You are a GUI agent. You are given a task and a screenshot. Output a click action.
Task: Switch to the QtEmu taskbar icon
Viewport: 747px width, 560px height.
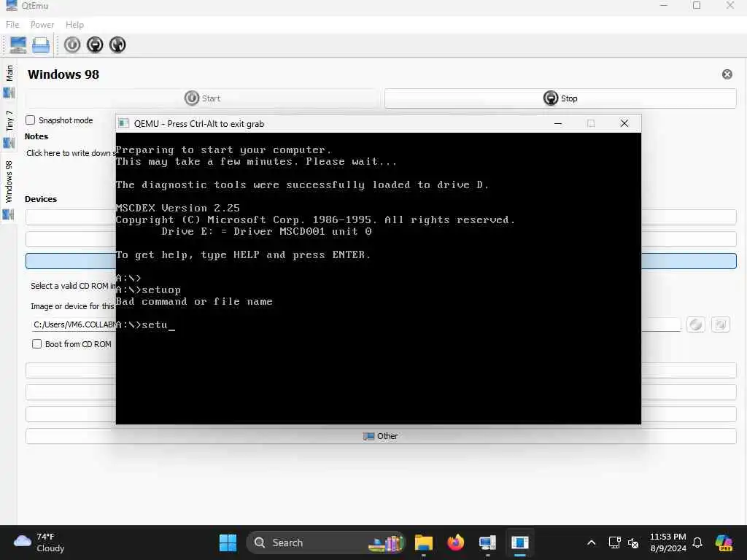[487, 542]
